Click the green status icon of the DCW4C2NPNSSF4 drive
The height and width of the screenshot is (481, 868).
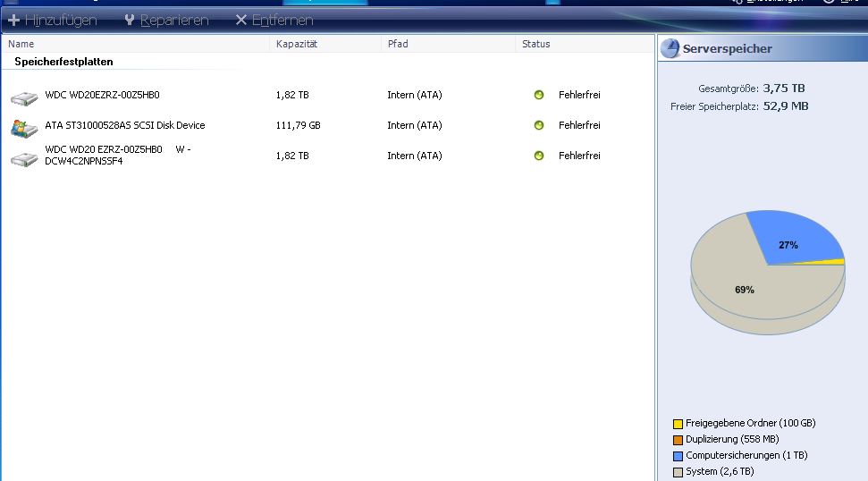click(x=539, y=156)
